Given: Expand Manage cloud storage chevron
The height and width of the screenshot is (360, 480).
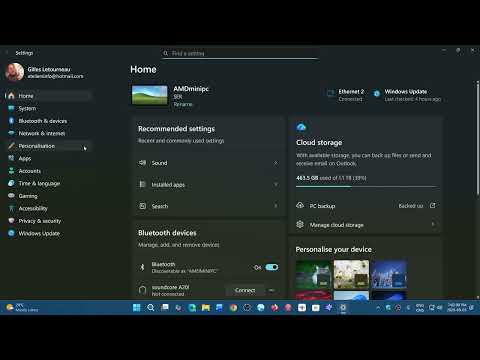Looking at the screenshot, I should [x=433, y=225].
